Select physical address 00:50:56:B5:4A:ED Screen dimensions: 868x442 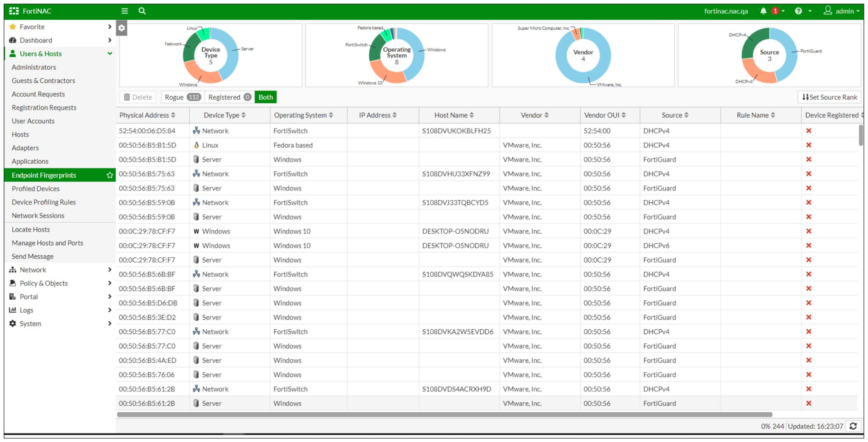click(x=148, y=361)
